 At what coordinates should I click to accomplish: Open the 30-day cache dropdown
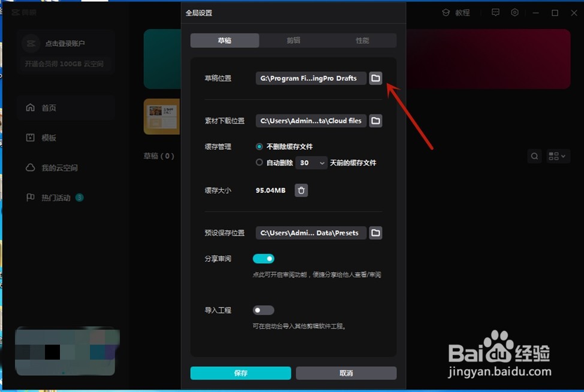311,162
